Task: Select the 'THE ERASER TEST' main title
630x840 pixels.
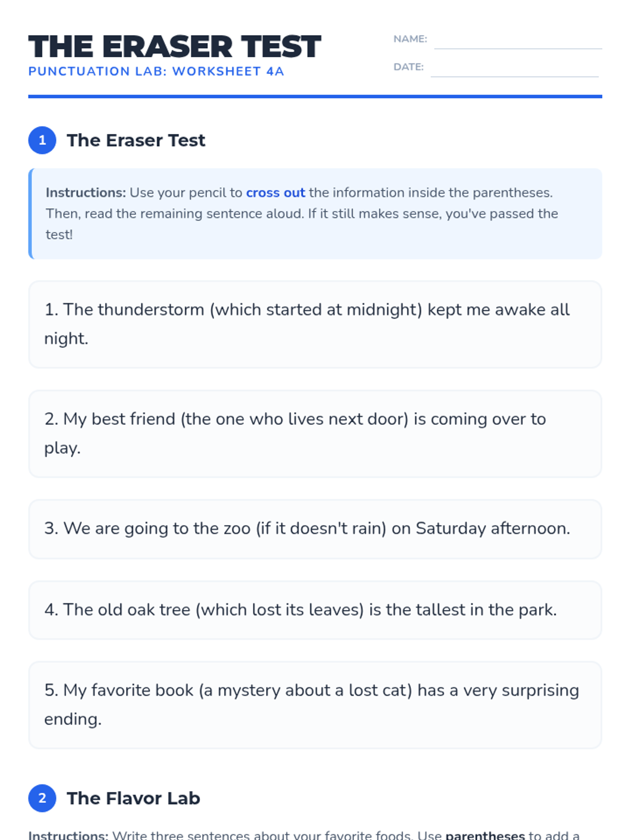Action: point(174,46)
